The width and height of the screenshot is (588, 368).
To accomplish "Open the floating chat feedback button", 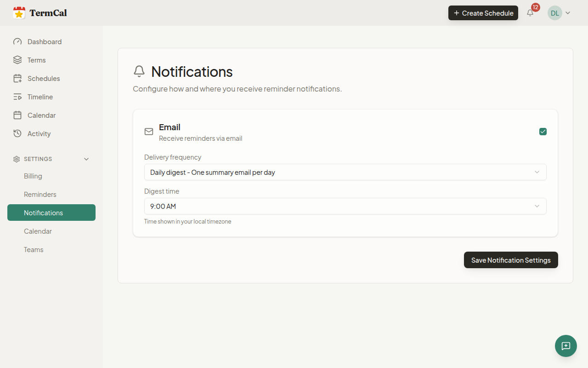I will (565, 346).
